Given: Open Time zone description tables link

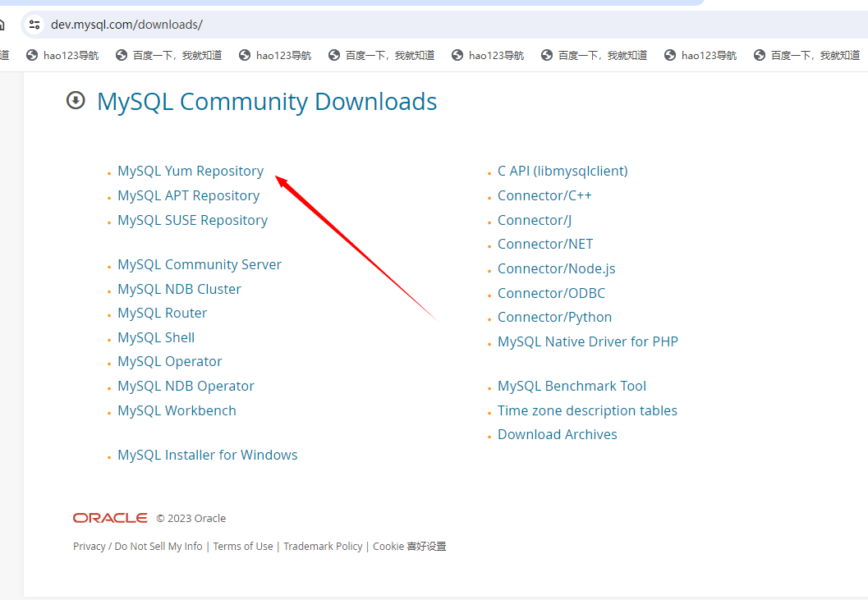Looking at the screenshot, I should pos(587,410).
